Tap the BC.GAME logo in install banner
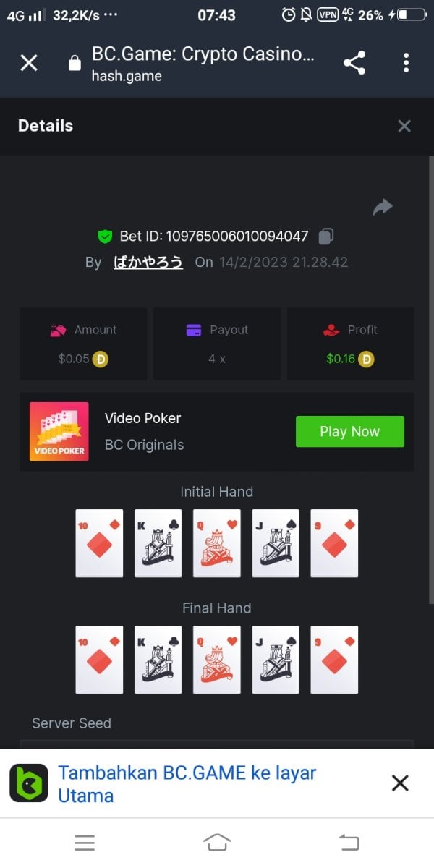 click(29, 783)
